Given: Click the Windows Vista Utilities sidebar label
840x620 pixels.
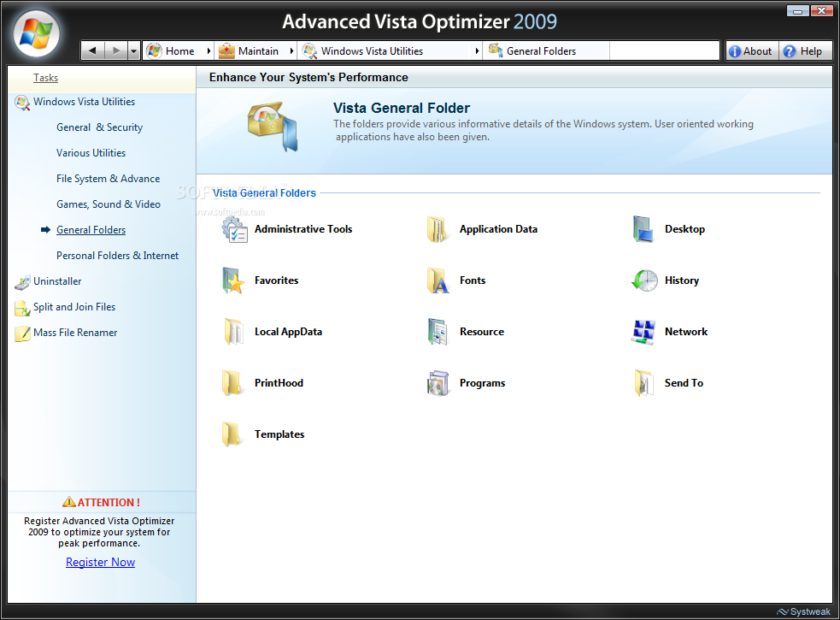Looking at the screenshot, I should pyautogui.click(x=84, y=102).
